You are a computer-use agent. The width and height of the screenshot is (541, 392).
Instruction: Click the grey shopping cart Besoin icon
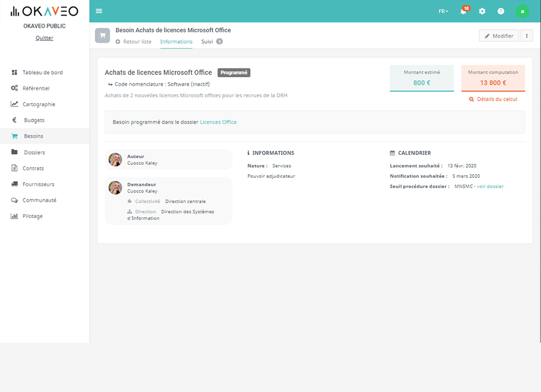tap(102, 36)
